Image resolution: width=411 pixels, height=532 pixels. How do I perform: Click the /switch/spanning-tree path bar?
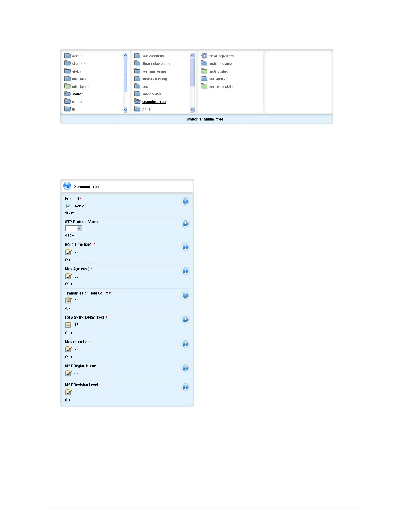pos(197,119)
